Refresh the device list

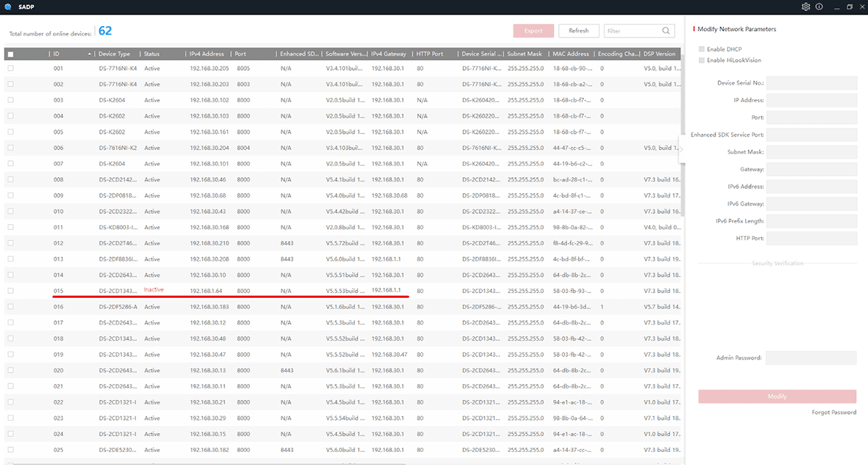tap(579, 31)
